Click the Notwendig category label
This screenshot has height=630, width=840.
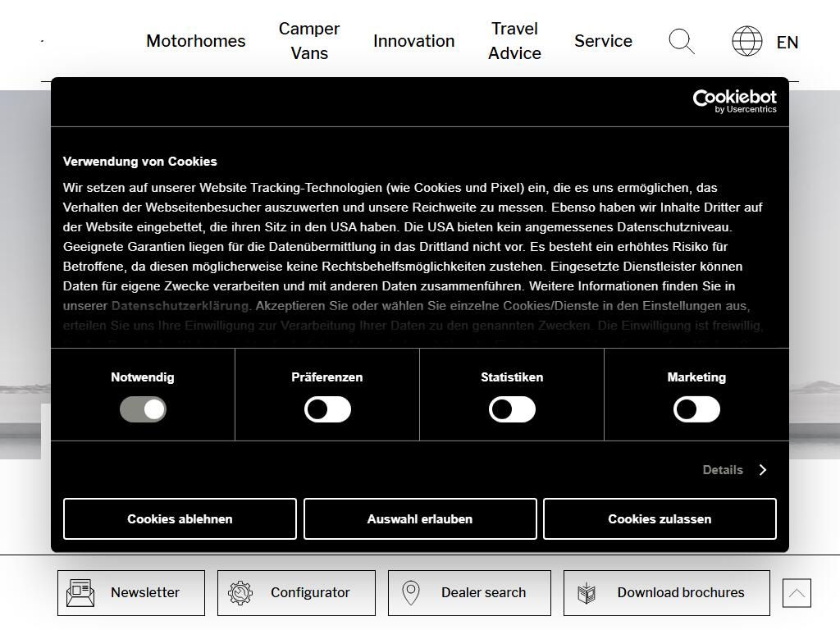pos(143,377)
